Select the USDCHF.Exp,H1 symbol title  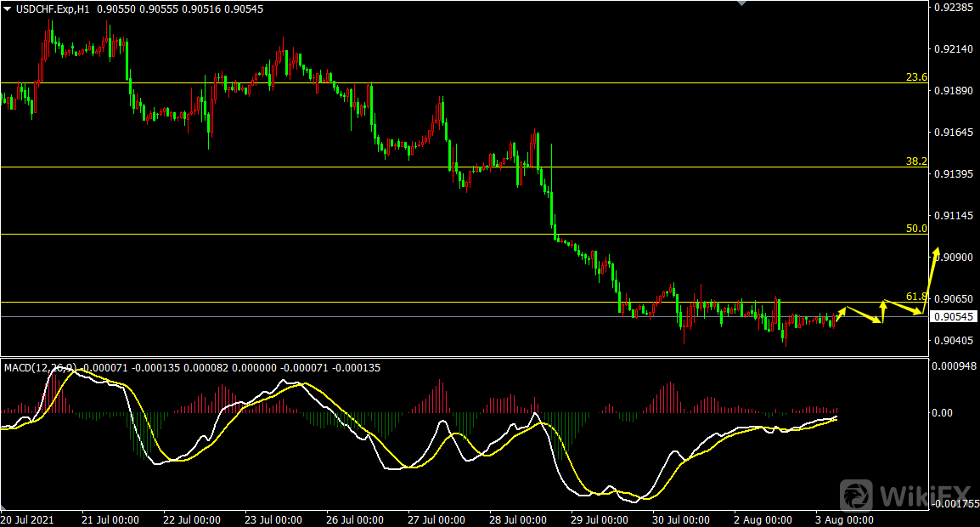pyautogui.click(x=53, y=8)
